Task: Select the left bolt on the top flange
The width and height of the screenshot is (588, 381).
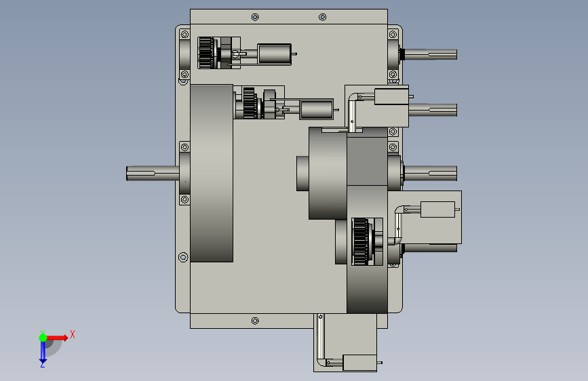Action: pyautogui.click(x=255, y=17)
